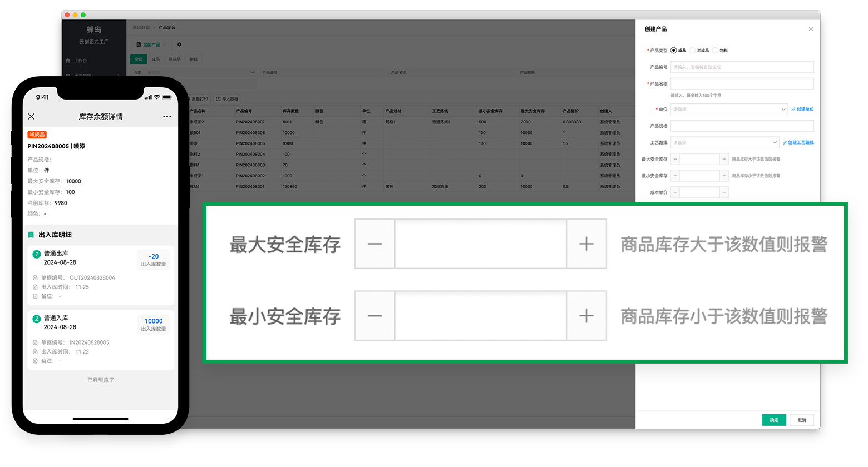Select the 半成品 product type radio
This screenshot has width=868, height=467.
[693, 51]
